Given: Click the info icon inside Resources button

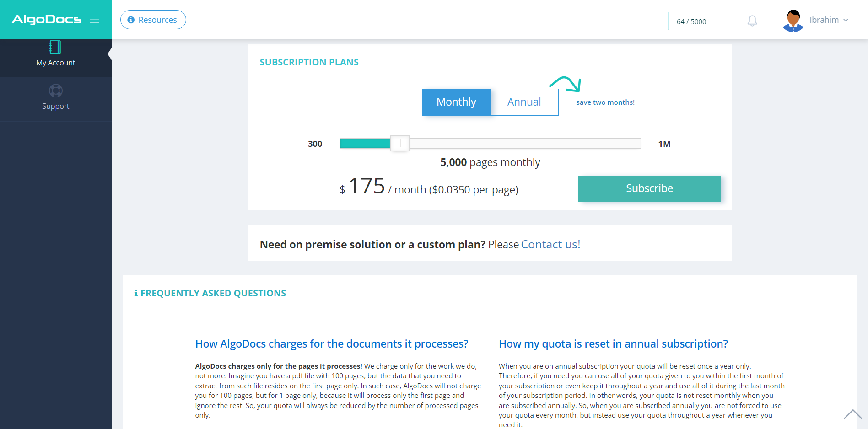Looking at the screenshot, I should coord(132,20).
